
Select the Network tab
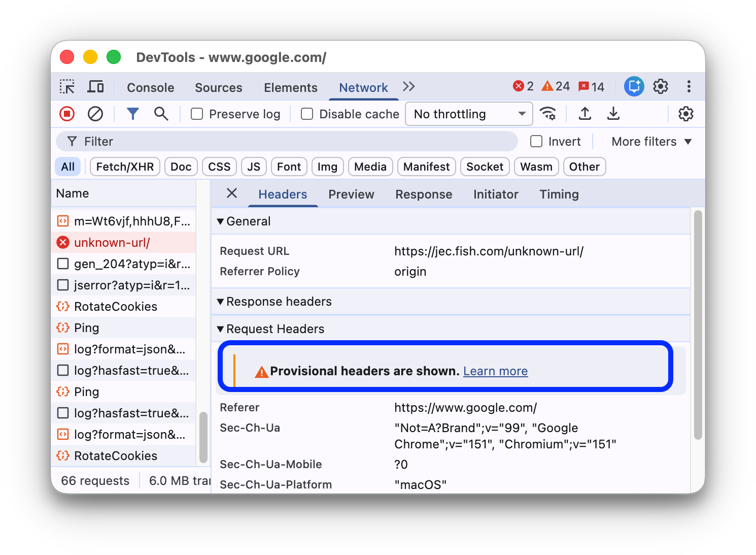pos(363,87)
